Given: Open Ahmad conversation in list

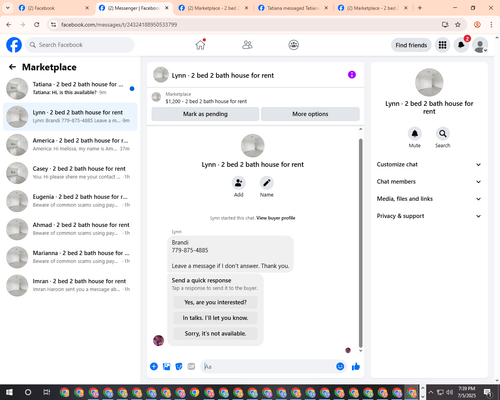Looking at the screenshot, I should 70,229.
